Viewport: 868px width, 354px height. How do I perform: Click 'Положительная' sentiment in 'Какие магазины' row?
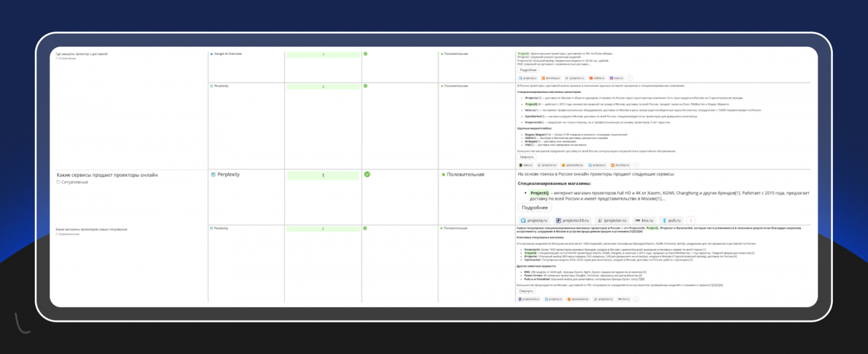456,228
